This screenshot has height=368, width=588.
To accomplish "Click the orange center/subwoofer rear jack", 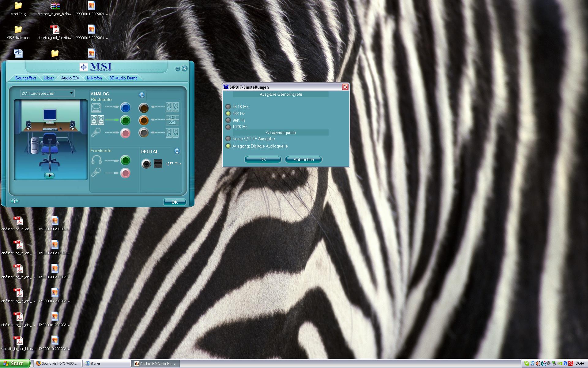I will point(143,120).
